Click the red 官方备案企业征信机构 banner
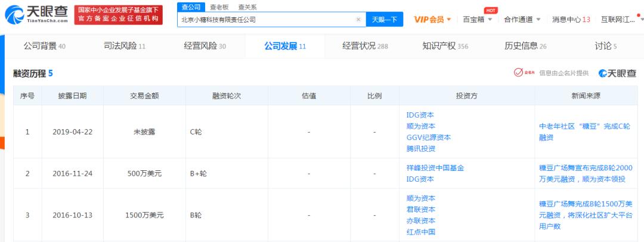The width and height of the screenshot is (644, 242). pyautogui.click(x=118, y=15)
